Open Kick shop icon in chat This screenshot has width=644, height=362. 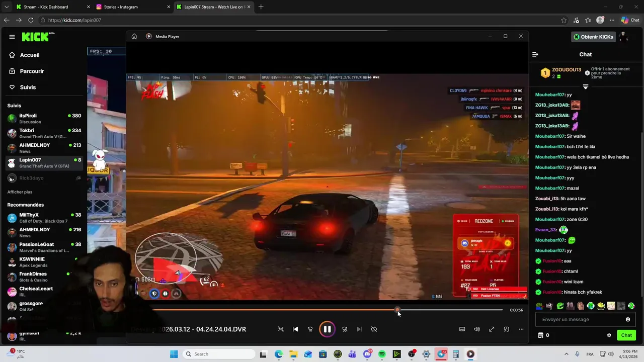point(540,335)
